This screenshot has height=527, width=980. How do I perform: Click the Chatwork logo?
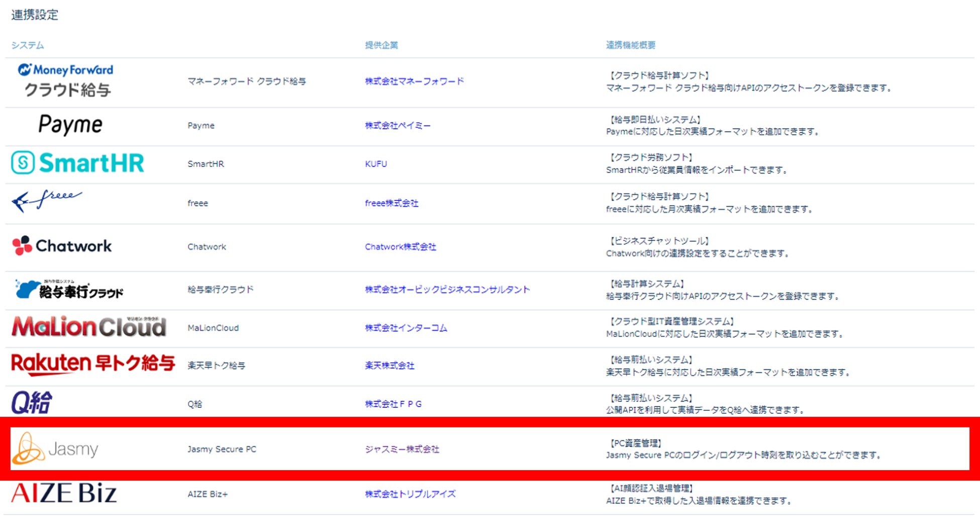click(62, 246)
